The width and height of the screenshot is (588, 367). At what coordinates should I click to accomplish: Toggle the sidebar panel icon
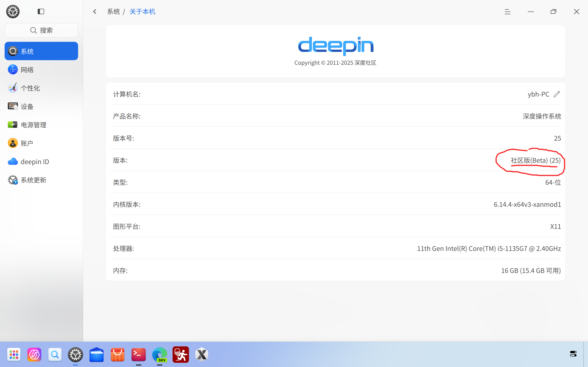[41, 11]
